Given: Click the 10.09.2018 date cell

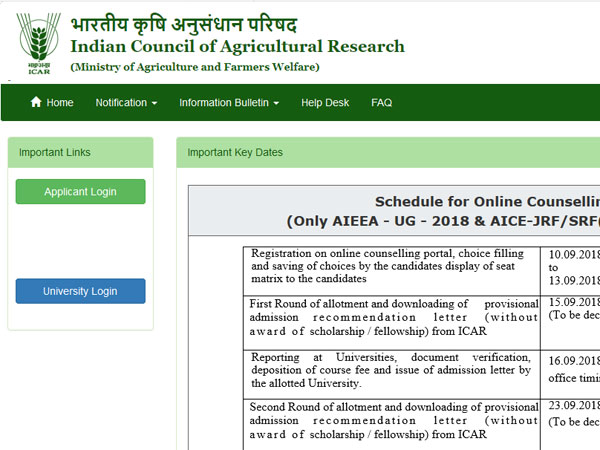Looking at the screenshot, I should [573, 255].
